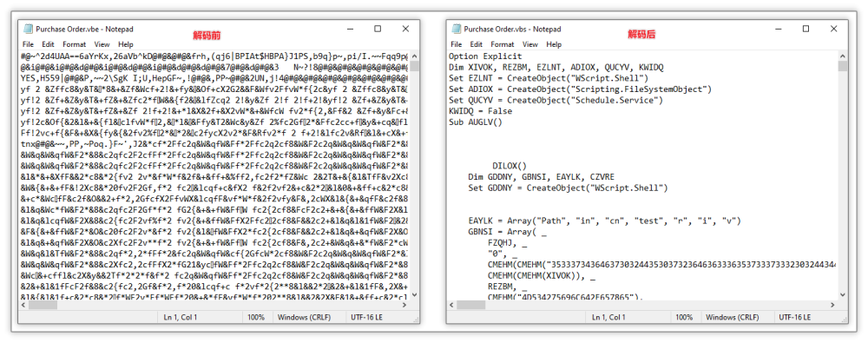
Task: Click '100%' zoom status in .vbe window
Action: (256, 318)
